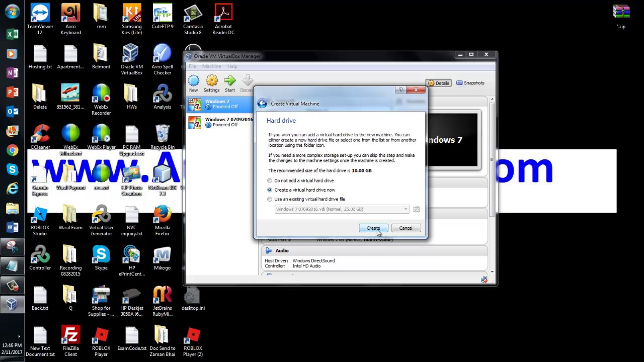Viewport: 644px width, 362px height.
Task: Click the 'Windows DirectSound' host driver text
Action: 313,261
